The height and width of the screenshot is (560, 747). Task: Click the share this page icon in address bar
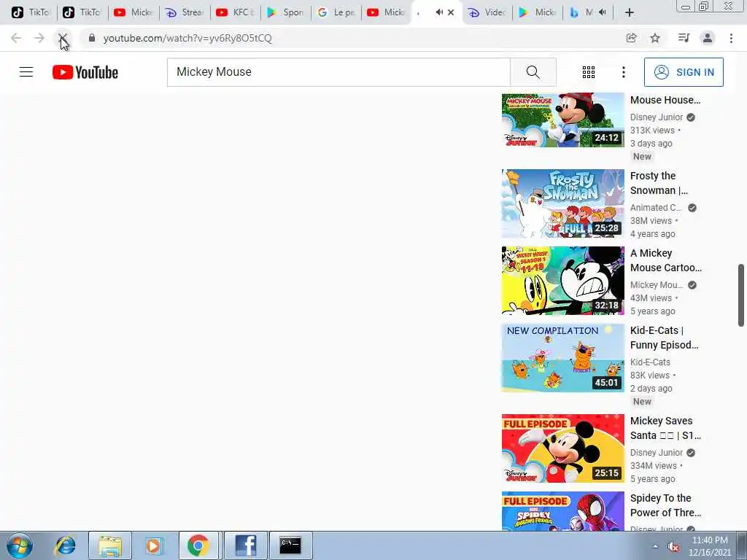tap(631, 38)
